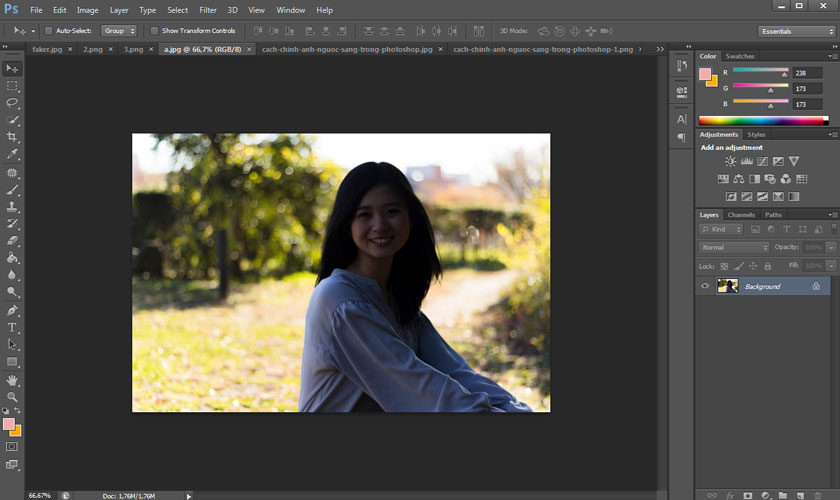Open the Filter menu
This screenshot has height=500, width=840.
[x=207, y=10]
